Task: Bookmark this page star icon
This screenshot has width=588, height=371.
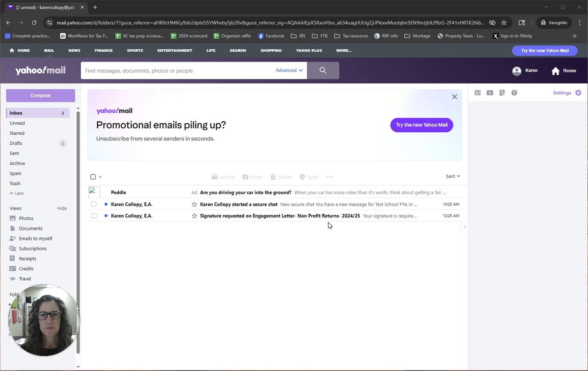Action: (x=504, y=23)
